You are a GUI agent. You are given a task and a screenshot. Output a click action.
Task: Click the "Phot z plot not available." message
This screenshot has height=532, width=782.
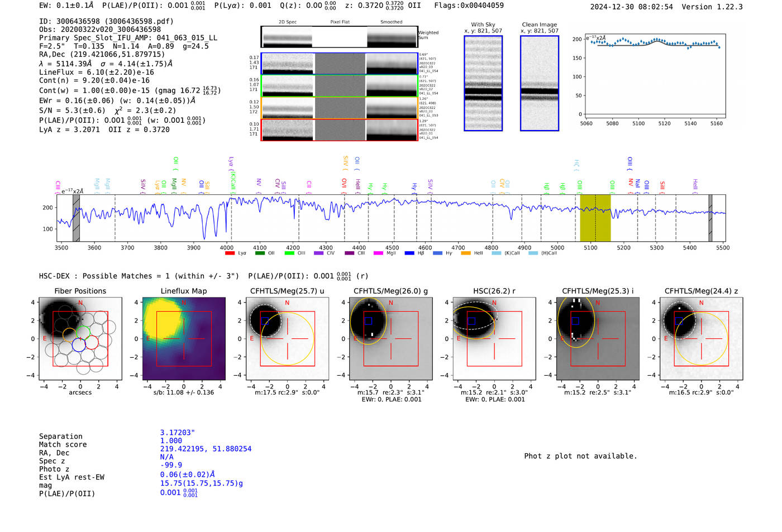click(x=580, y=456)
